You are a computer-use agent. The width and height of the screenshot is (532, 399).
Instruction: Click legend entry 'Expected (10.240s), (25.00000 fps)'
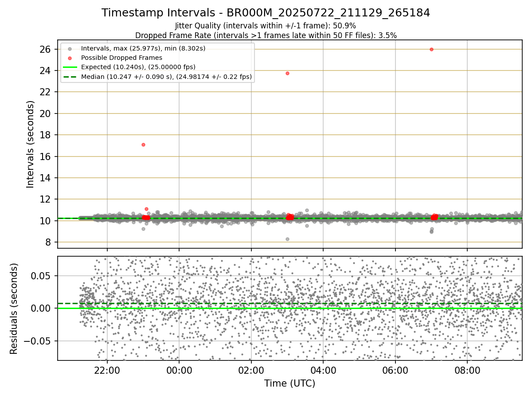click(x=138, y=67)
